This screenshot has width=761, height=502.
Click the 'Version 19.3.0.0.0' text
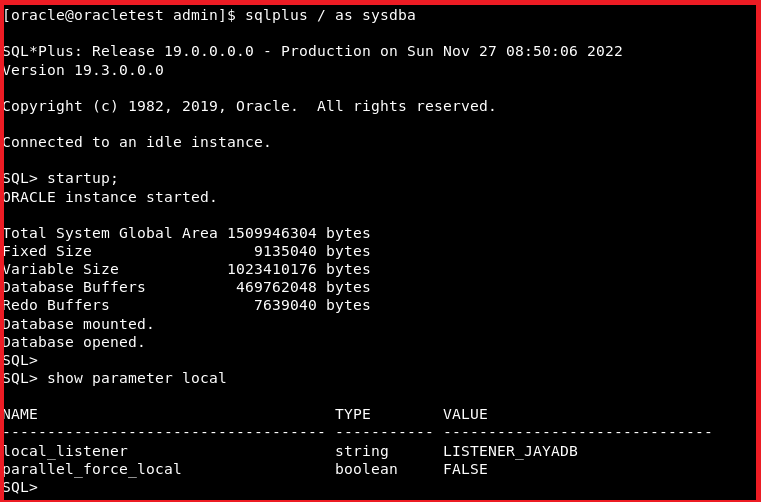point(83,70)
